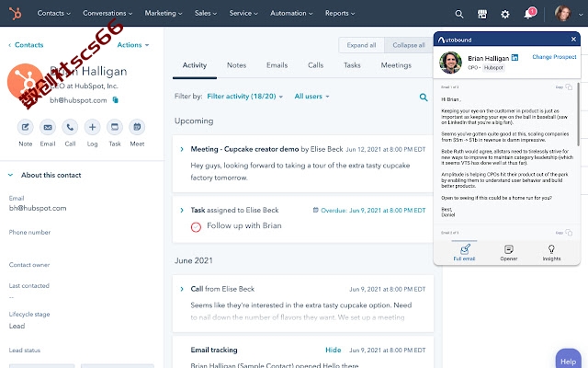Open the Automation menu
This screenshot has height=368, width=588.
coord(291,13)
